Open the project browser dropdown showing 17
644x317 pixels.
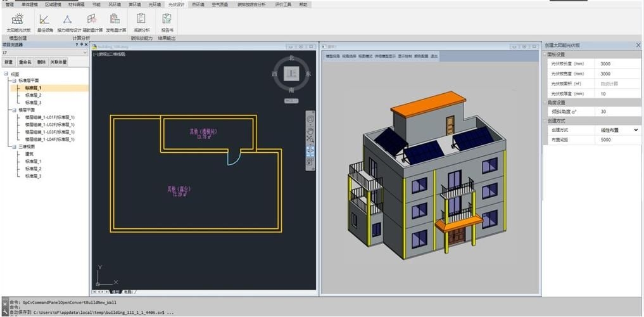(85, 53)
